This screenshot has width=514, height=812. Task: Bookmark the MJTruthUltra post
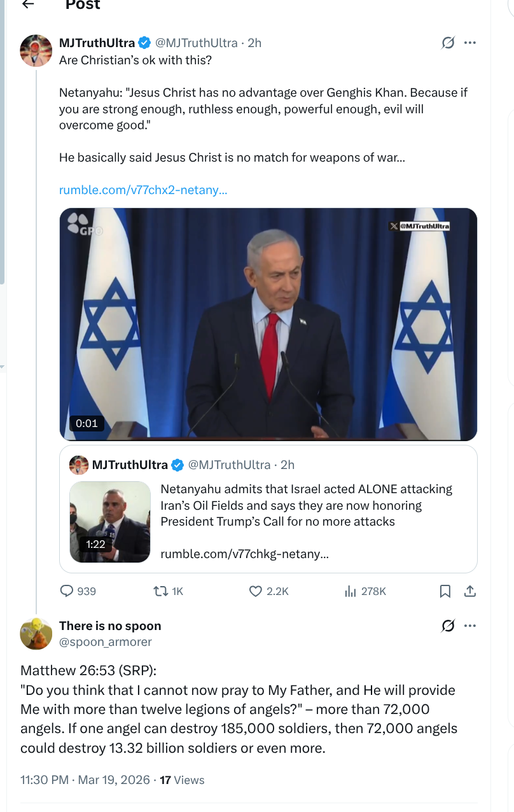[445, 591]
